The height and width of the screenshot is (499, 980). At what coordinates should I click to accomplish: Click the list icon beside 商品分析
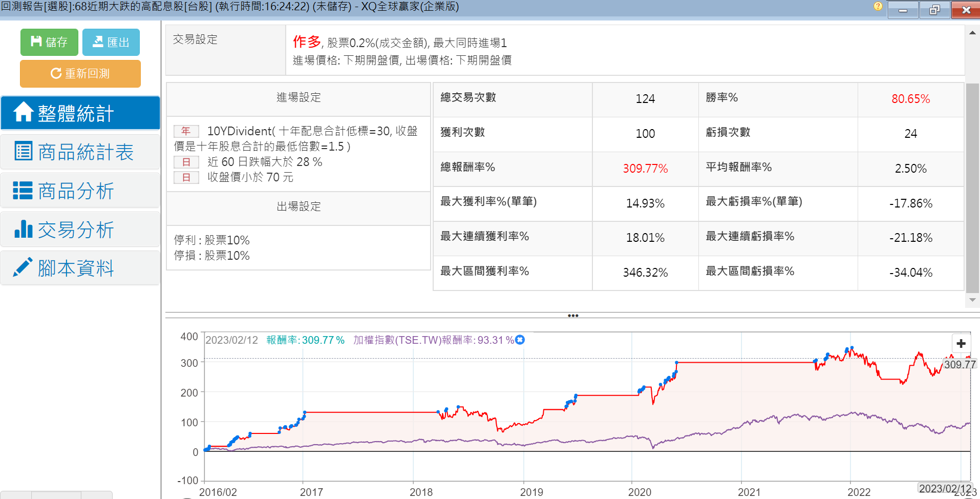click(23, 190)
